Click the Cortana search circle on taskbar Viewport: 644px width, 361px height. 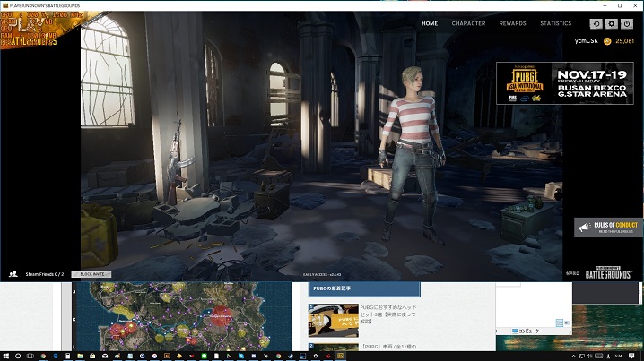pyautogui.click(x=18, y=357)
